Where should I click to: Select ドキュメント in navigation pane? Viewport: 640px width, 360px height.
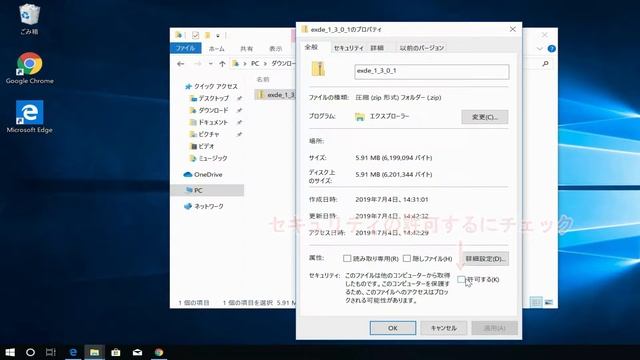209,122
